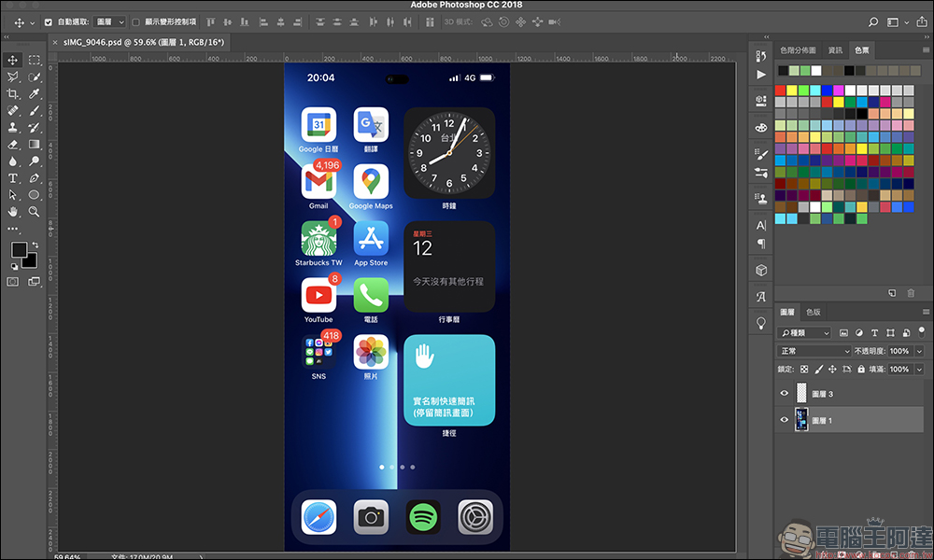Select the Eraser tool

pos(12,144)
